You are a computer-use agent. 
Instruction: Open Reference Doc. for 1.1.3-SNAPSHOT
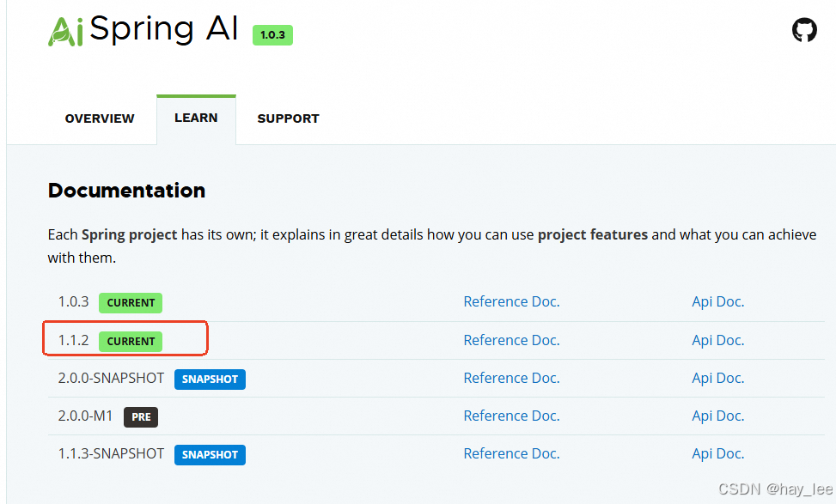511,453
